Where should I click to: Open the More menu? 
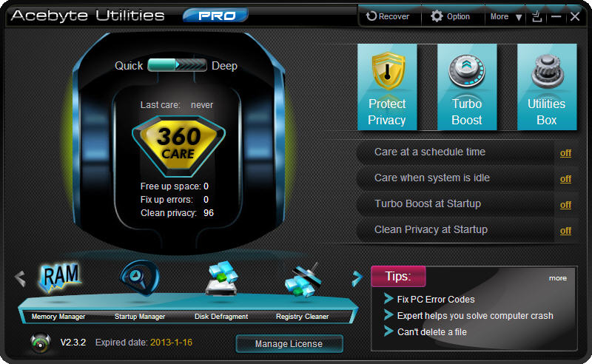tap(506, 16)
